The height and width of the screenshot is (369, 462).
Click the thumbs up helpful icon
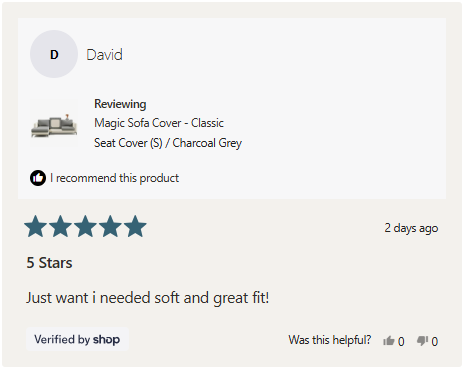(x=388, y=341)
